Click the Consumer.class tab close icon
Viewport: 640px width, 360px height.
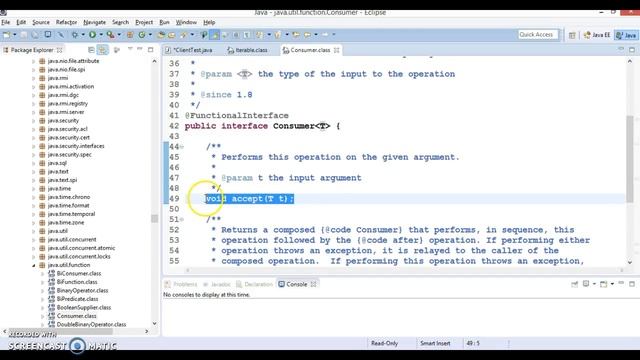(337, 50)
